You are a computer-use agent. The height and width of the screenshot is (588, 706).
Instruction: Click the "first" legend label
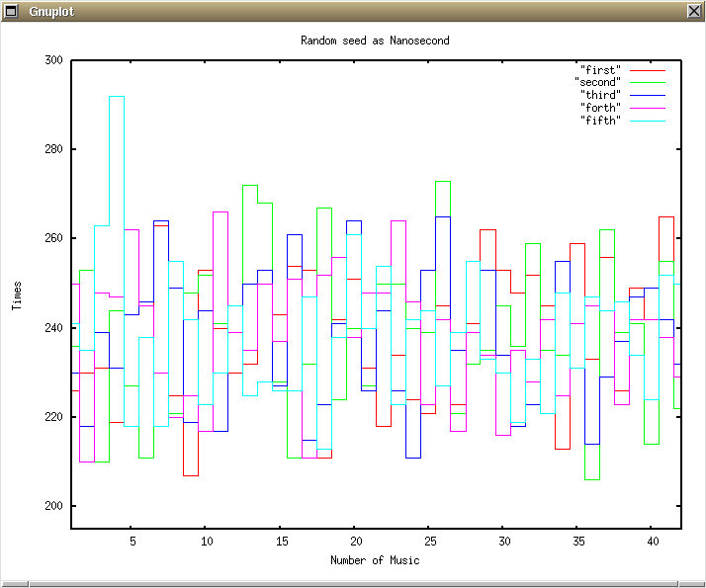[x=600, y=70]
